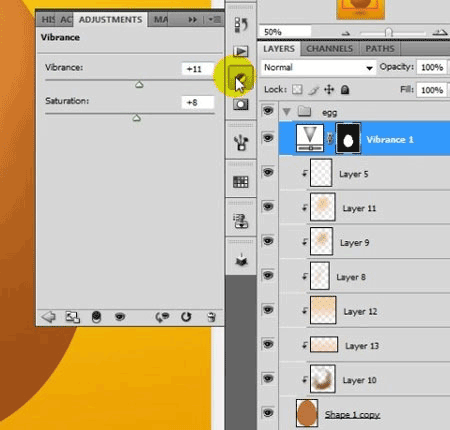450x430 pixels.
Task: Click the Navigator 50% zoom field
Action: coord(285,32)
